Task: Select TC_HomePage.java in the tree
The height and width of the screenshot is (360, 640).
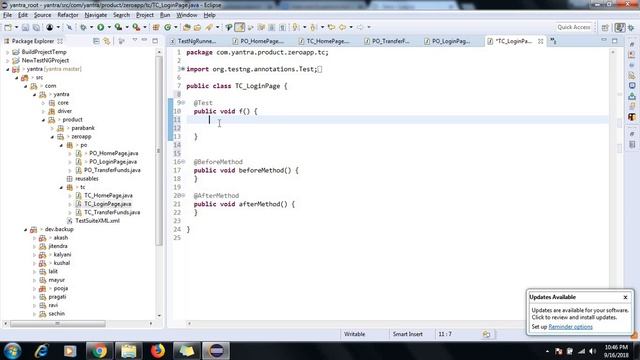Action: point(108,196)
